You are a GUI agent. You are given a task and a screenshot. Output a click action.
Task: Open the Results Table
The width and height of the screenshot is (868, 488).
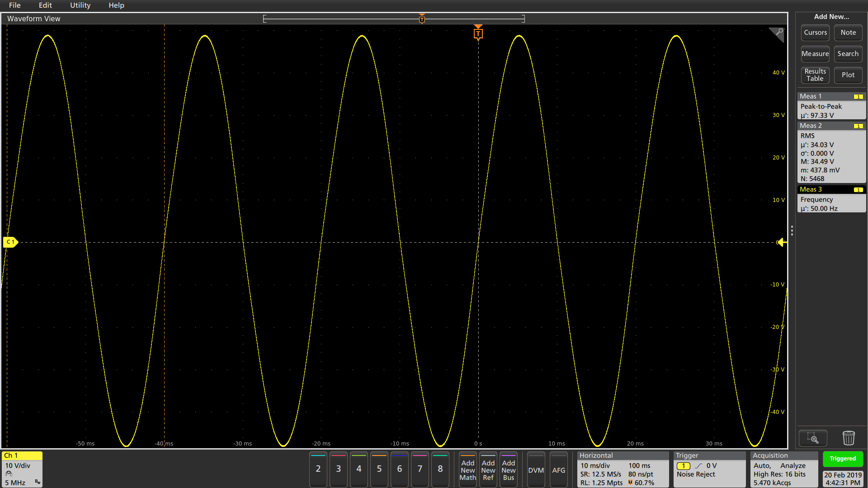pos(815,75)
